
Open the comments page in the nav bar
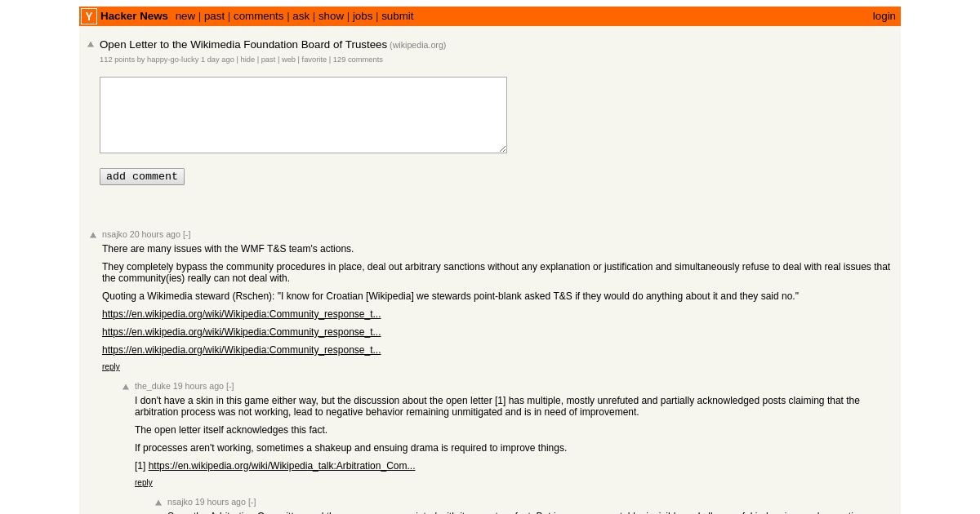(259, 16)
